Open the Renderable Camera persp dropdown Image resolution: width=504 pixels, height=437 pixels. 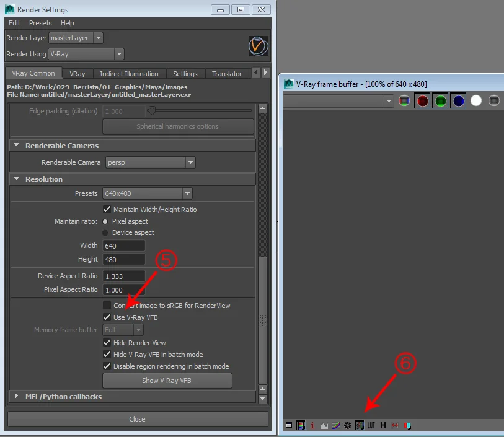151,162
